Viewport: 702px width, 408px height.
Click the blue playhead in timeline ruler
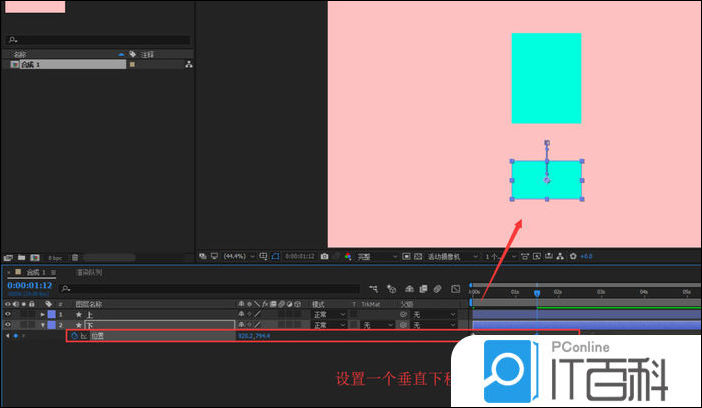537,293
